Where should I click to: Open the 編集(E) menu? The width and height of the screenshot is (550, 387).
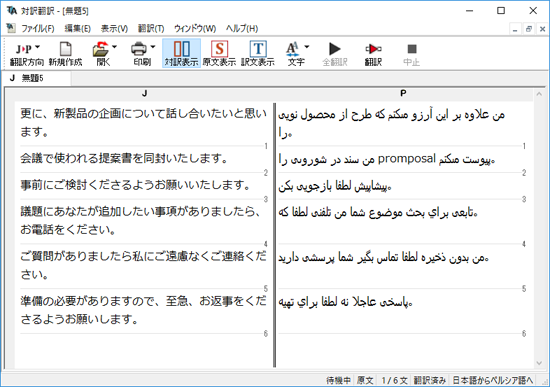point(78,28)
